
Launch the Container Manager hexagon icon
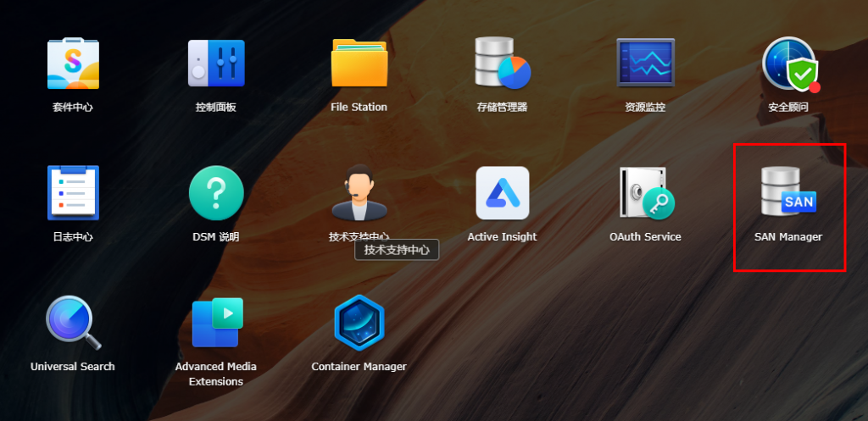pyautogui.click(x=359, y=323)
